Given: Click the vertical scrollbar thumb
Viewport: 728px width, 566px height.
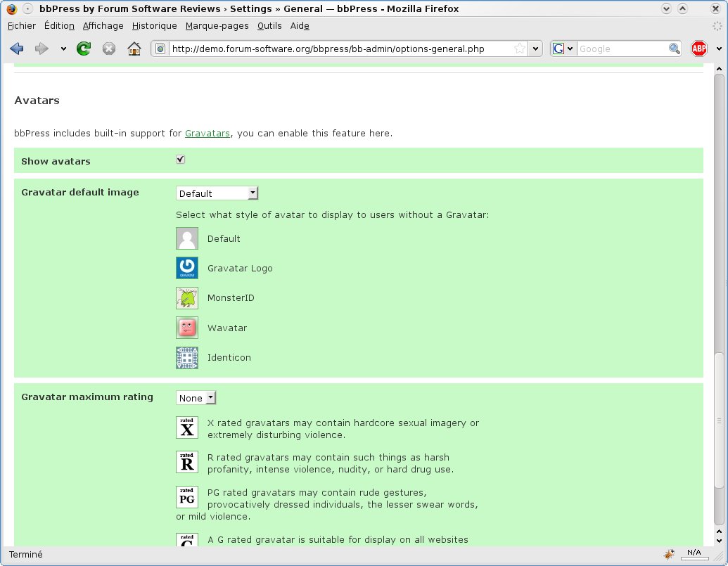Looking at the screenshot, I should 719,420.
